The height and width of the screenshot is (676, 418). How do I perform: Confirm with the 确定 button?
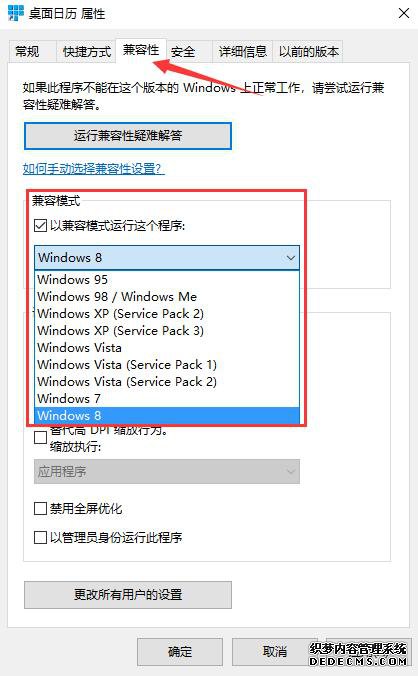coord(180,652)
